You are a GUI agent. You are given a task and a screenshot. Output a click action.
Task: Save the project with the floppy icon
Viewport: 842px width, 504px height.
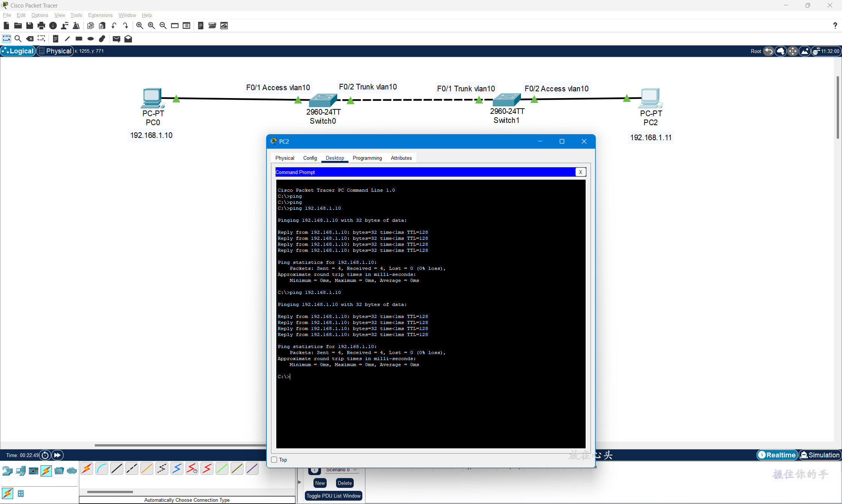tap(30, 26)
